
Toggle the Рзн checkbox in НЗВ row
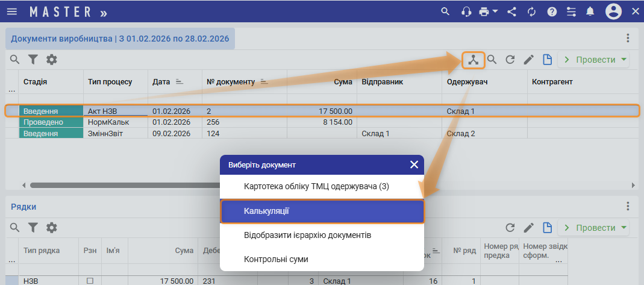click(90, 281)
